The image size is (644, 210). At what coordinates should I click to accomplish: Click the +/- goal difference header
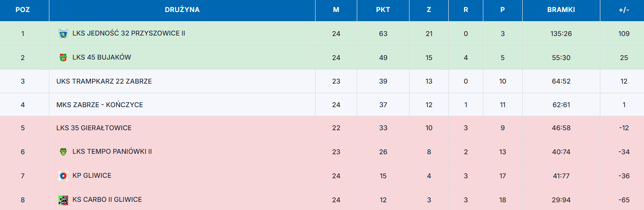pos(624,10)
